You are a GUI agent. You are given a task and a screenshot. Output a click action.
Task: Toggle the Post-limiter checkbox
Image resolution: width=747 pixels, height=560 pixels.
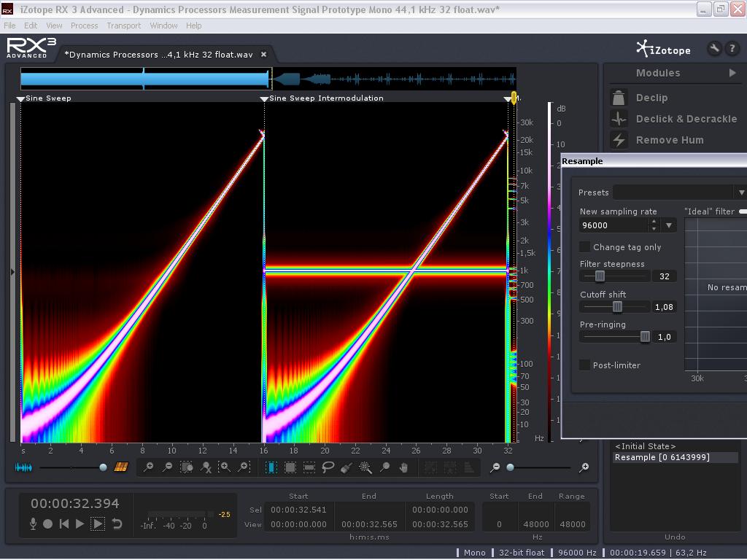click(585, 365)
